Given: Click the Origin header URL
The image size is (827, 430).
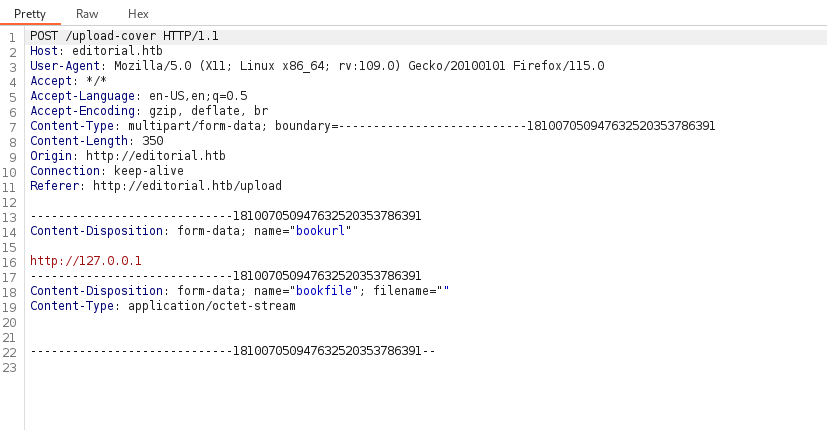Looking at the screenshot, I should pos(156,156).
